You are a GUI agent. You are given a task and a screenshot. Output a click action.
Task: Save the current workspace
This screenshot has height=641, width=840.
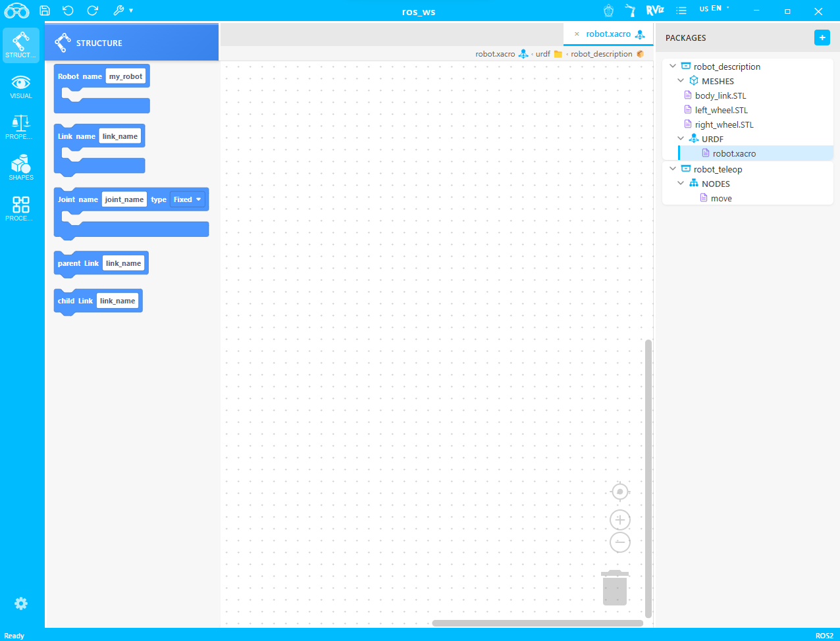[44, 11]
